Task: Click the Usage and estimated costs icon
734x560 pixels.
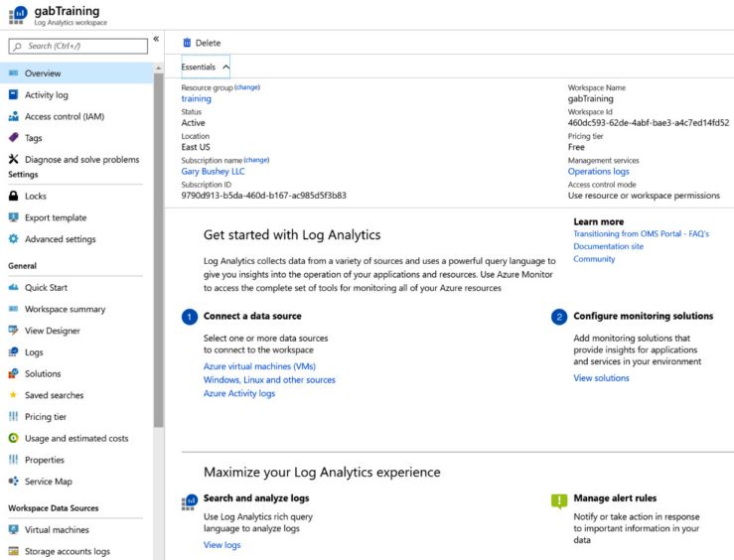Action: (14, 438)
